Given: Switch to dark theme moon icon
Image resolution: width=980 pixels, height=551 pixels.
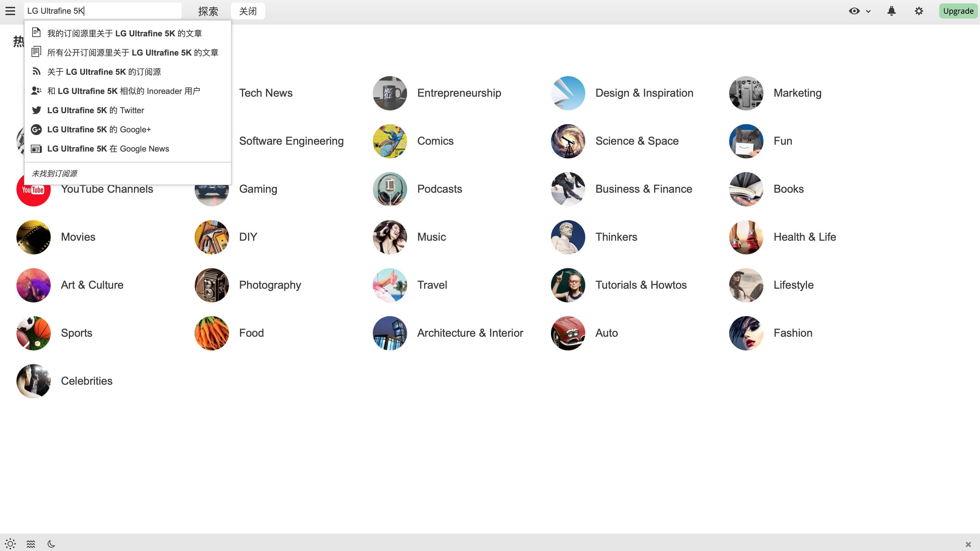Looking at the screenshot, I should [x=51, y=544].
